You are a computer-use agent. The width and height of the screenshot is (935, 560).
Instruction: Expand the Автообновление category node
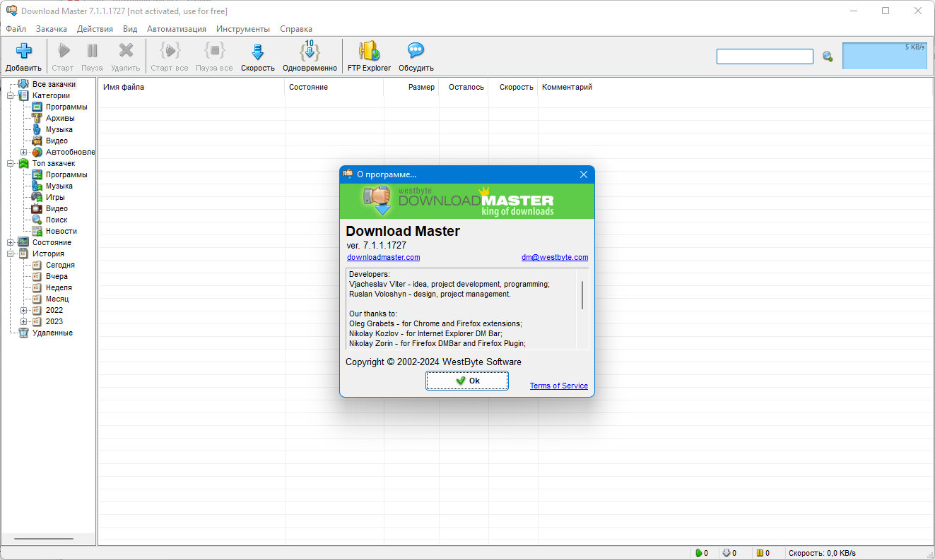click(23, 152)
